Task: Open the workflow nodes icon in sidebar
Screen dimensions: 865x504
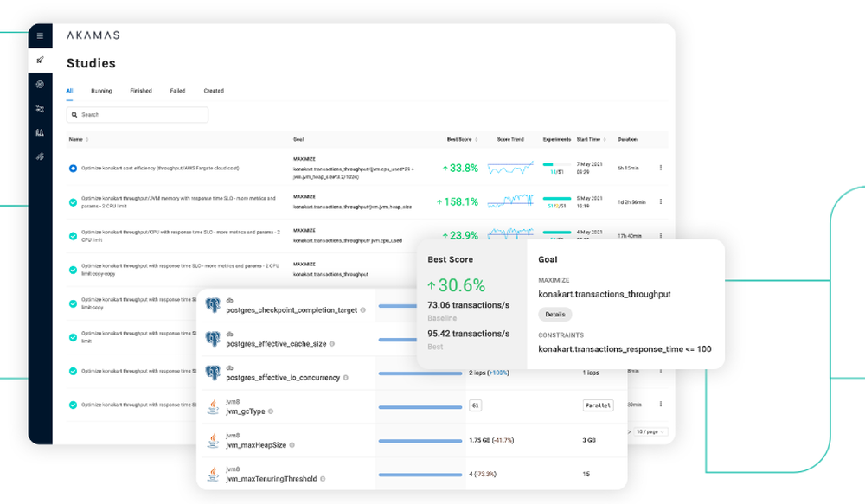Action: click(40, 109)
